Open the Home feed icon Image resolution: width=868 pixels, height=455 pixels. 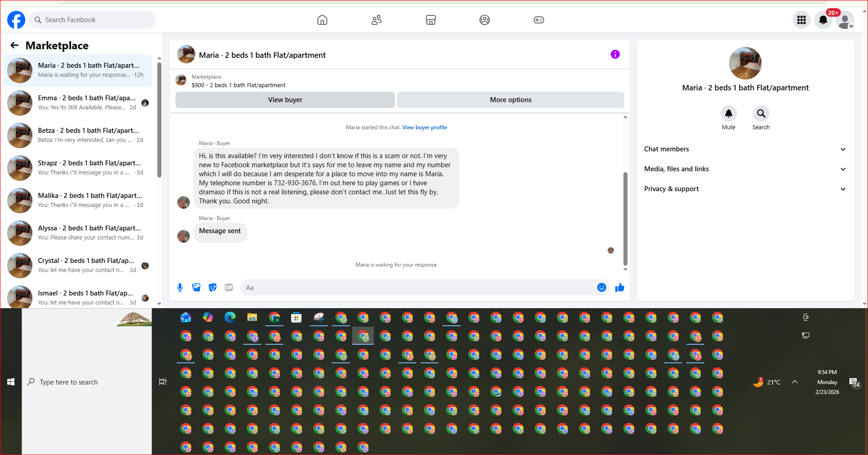coord(322,20)
